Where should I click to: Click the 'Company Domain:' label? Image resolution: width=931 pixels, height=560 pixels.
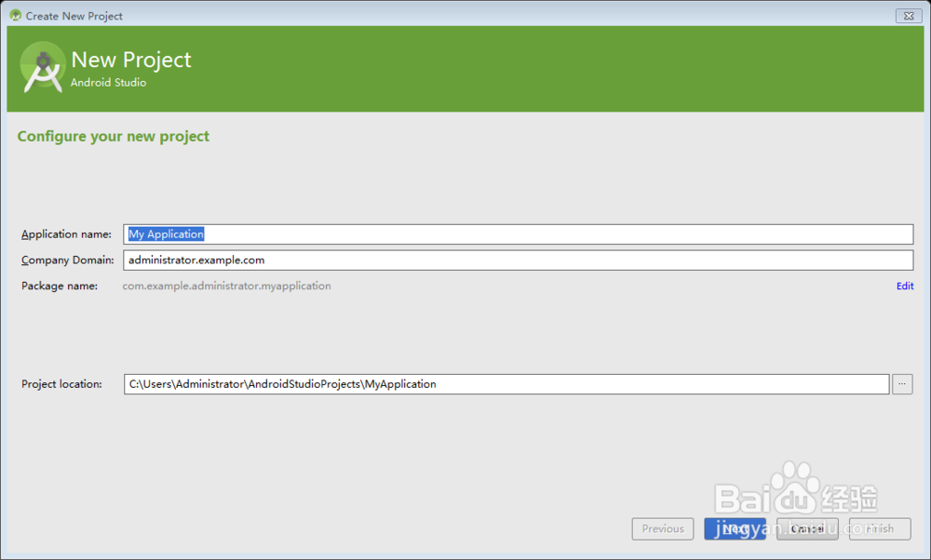coord(68,260)
